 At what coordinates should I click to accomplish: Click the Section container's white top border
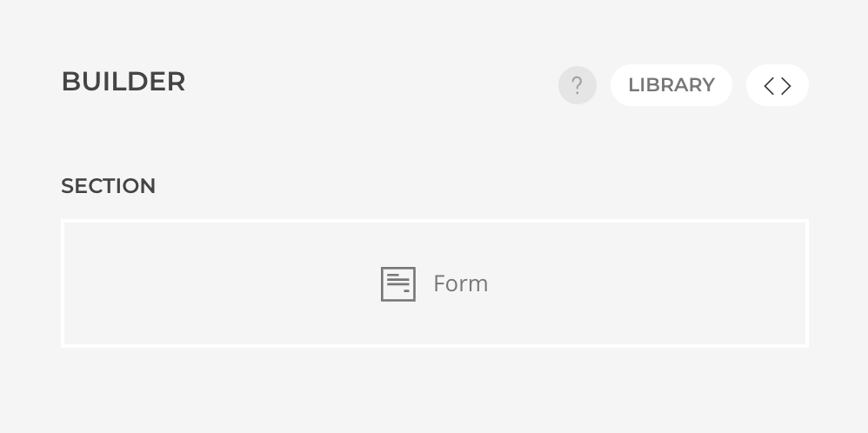[x=434, y=221]
